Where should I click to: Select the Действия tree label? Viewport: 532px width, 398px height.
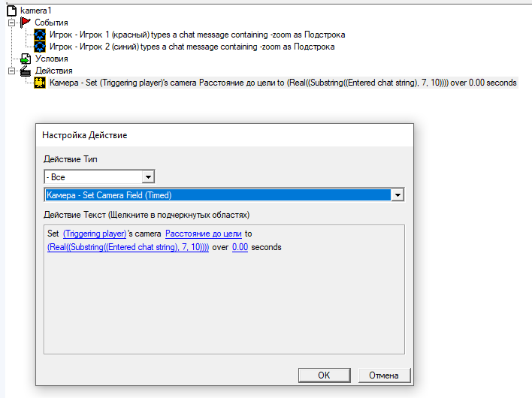coord(53,71)
